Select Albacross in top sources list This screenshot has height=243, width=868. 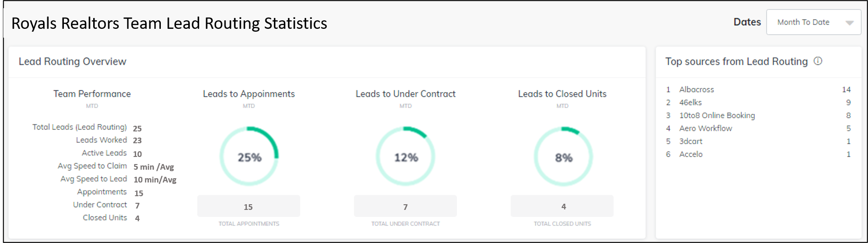[758, 89]
